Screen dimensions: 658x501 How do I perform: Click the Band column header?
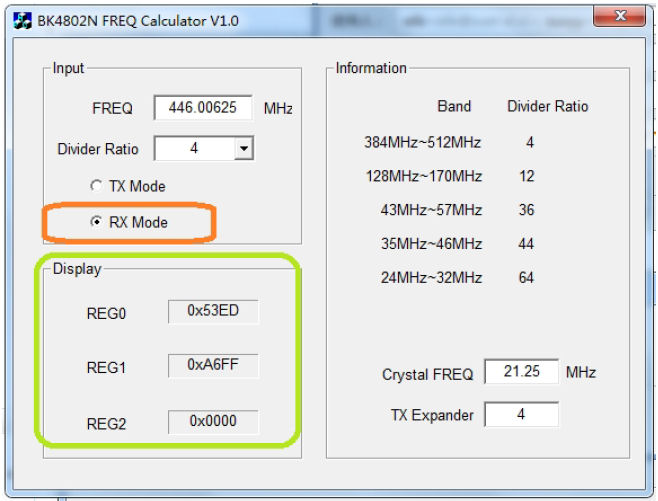click(454, 106)
